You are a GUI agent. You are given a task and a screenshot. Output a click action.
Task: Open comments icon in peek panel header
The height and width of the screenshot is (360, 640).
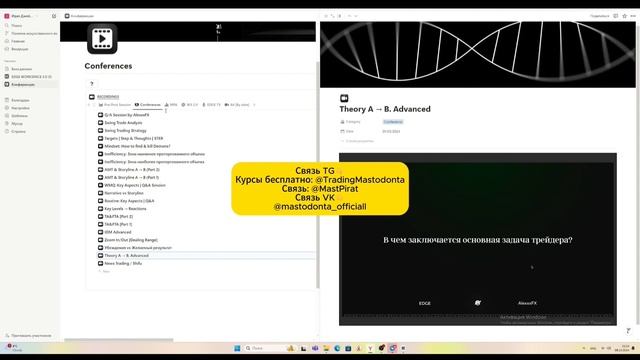coord(616,16)
